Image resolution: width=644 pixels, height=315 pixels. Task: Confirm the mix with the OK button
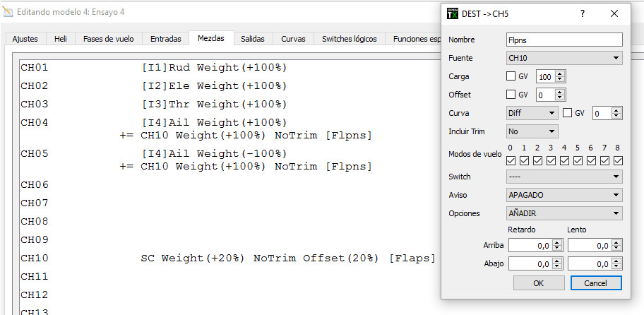point(539,283)
